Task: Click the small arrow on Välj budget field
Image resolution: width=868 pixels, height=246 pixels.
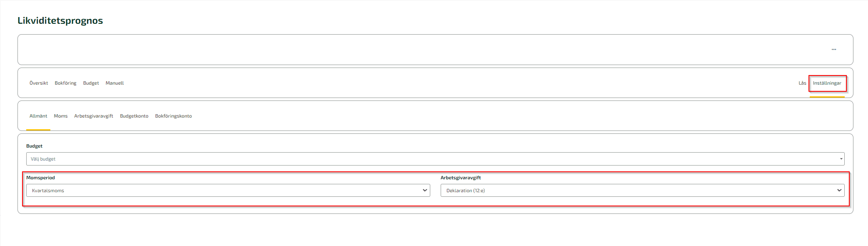Action: 841,159
